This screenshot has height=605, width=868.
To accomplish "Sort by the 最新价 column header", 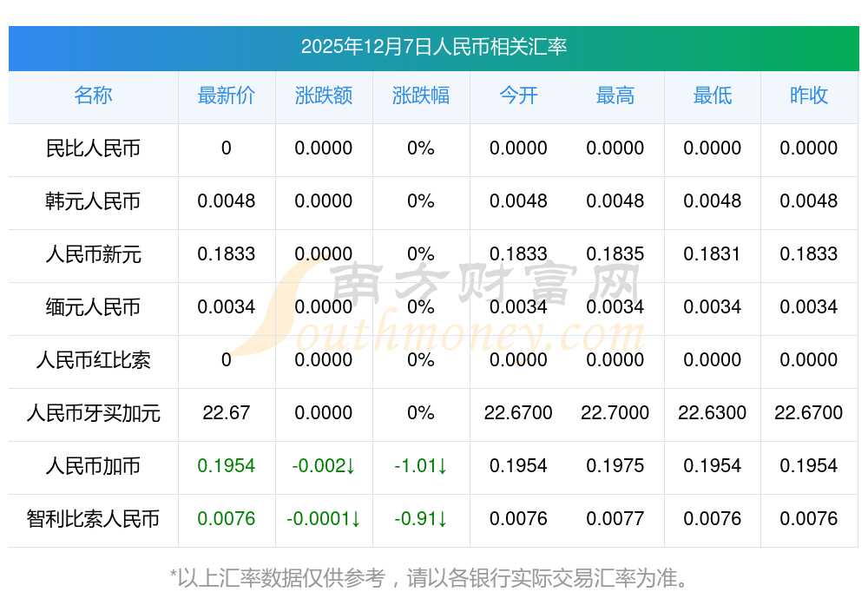I will [226, 95].
